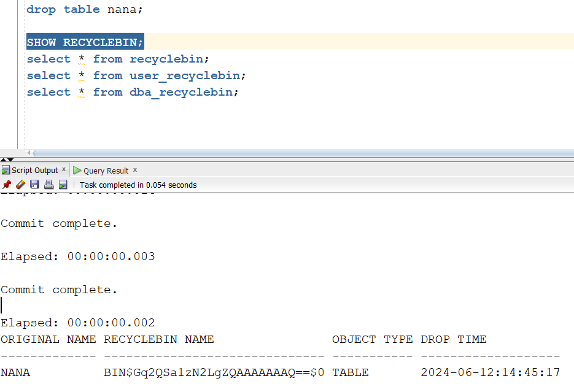The height and width of the screenshot is (392, 574).
Task: Close the Script Output tab
Action: [64, 170]
